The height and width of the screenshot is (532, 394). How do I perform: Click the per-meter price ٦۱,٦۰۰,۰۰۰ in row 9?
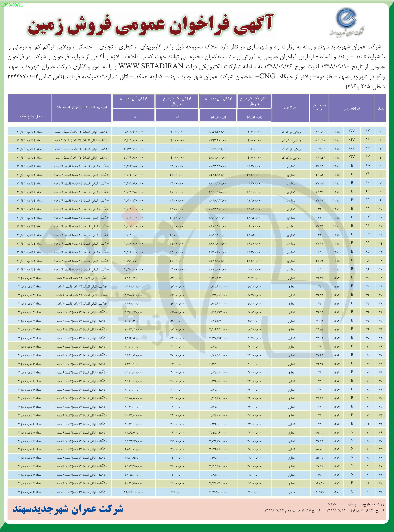click(254, 201)
